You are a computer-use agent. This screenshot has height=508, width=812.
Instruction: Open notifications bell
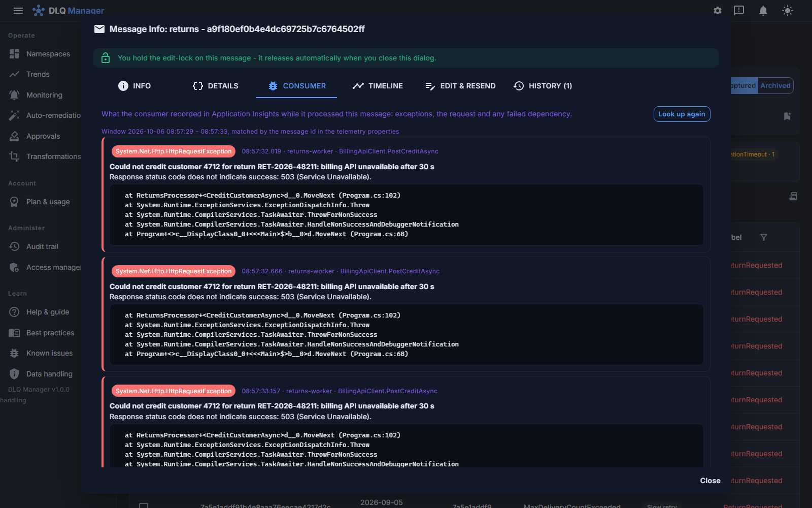(x=763, y=11)
